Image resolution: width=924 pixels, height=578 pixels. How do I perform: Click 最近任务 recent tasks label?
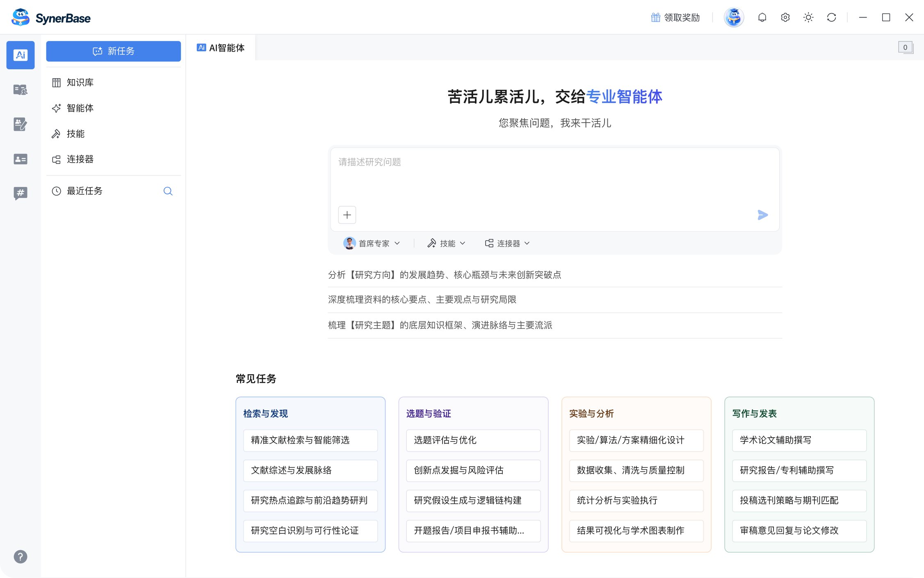pos(84,191)
